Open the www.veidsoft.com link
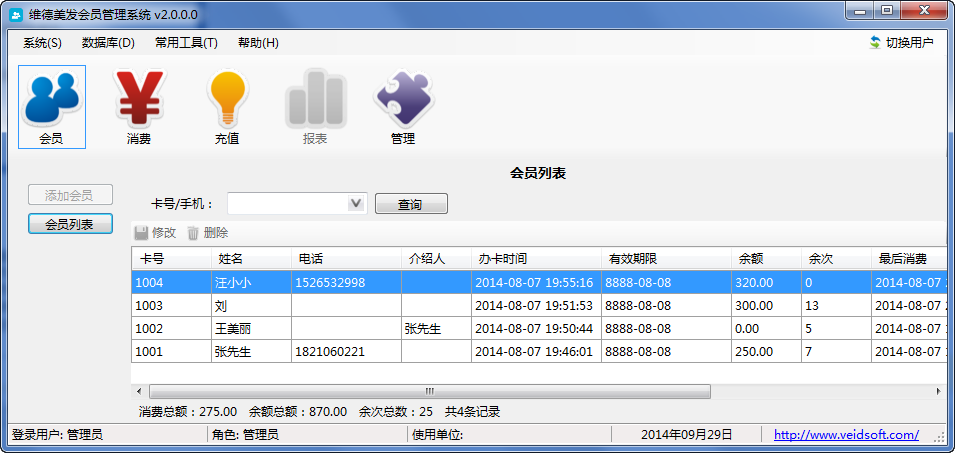 click(x=847, y=435)
